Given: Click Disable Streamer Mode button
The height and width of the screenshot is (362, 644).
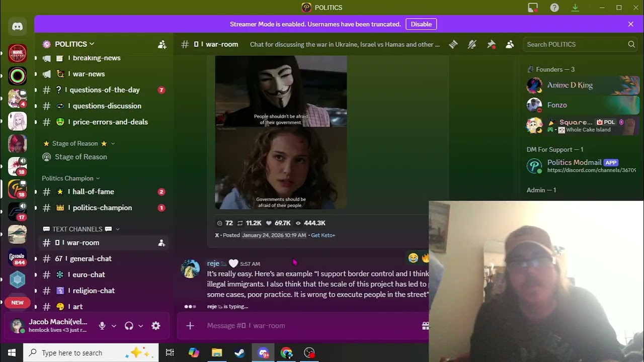Looking at the screenshot, I should pyautogui.click(x=421, y=24).
